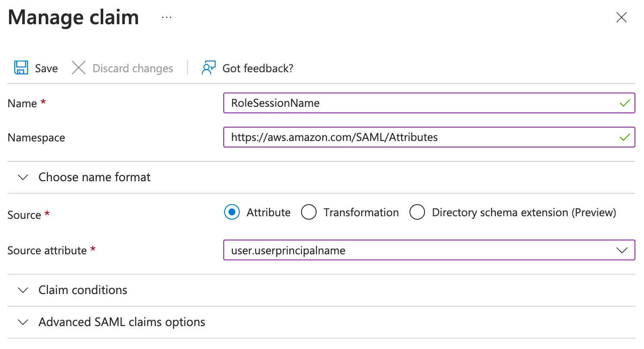Click the Save button label

[x=46, y=68]
